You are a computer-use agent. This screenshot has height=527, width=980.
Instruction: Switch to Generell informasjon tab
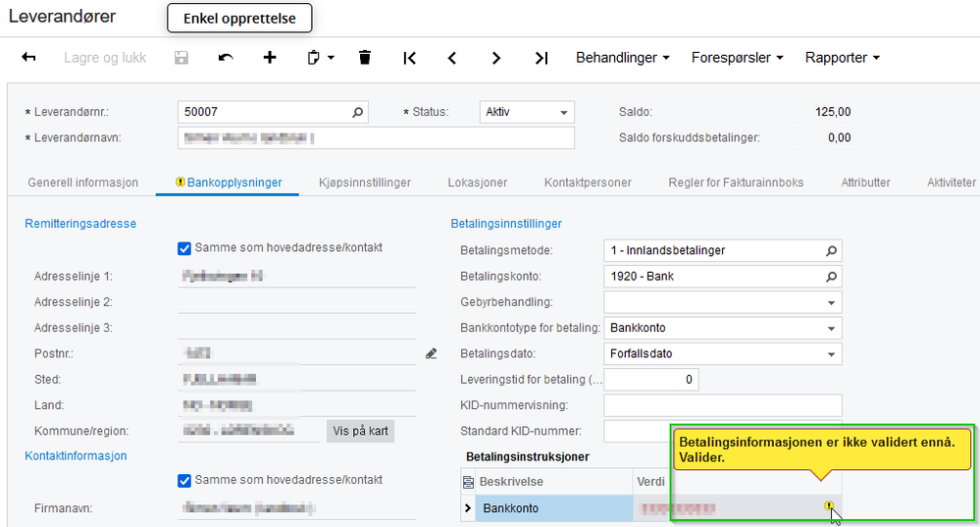pyautogui.click(x=83, y=183)
